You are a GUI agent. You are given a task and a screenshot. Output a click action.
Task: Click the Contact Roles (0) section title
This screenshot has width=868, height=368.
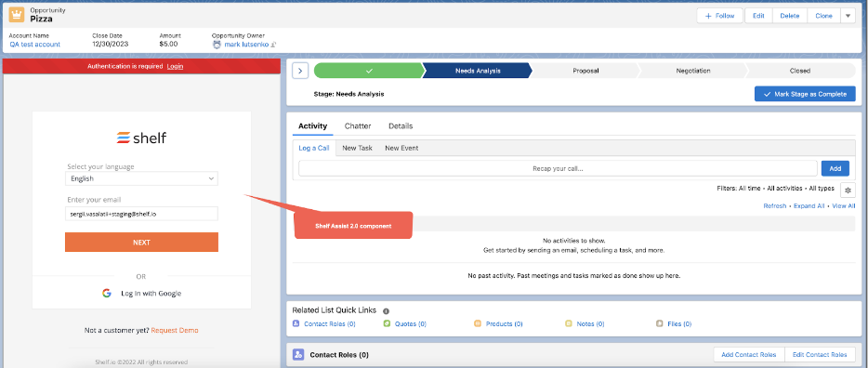click(x=339, y=355)
